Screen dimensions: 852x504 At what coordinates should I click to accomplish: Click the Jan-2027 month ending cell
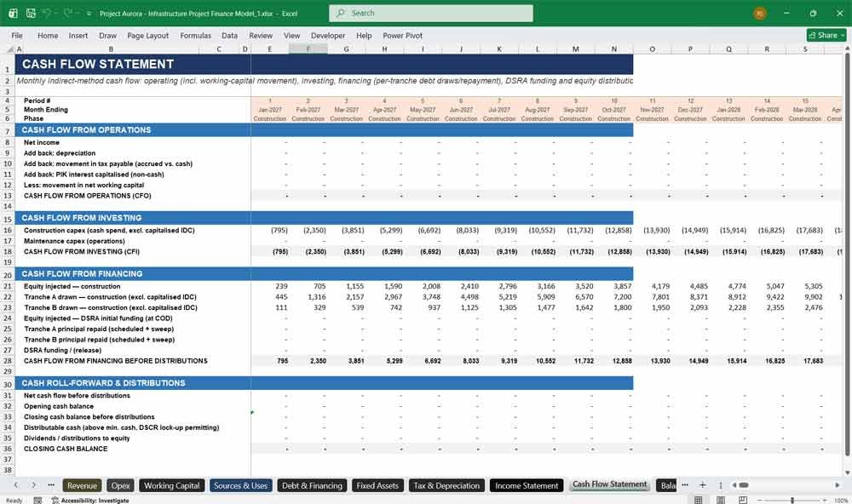(269, 110)
